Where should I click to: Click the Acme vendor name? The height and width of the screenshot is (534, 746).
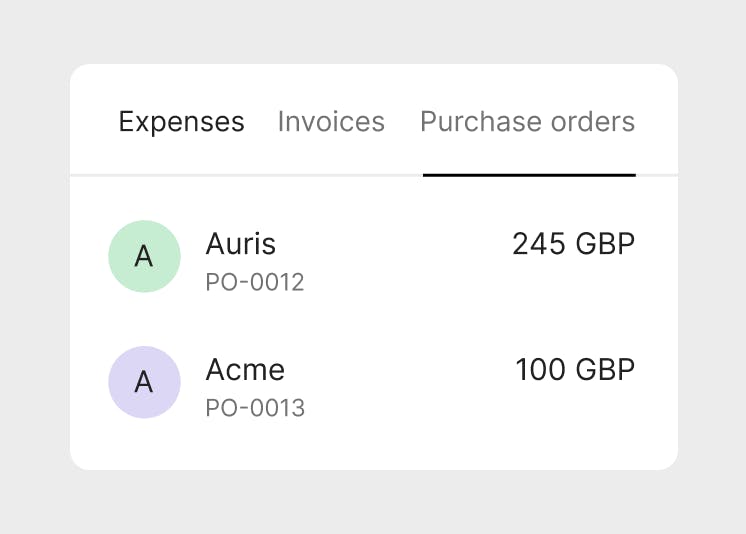(245, 370)
